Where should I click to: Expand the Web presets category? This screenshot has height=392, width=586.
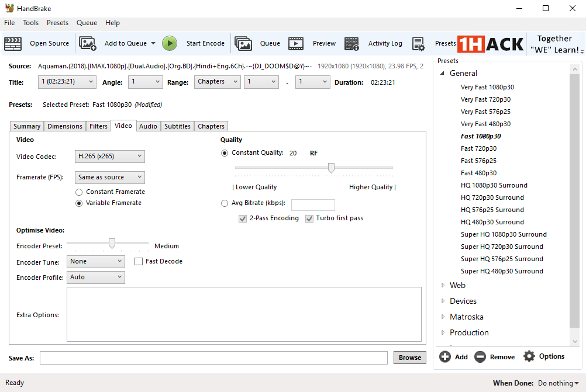click(x=443, y=286)
